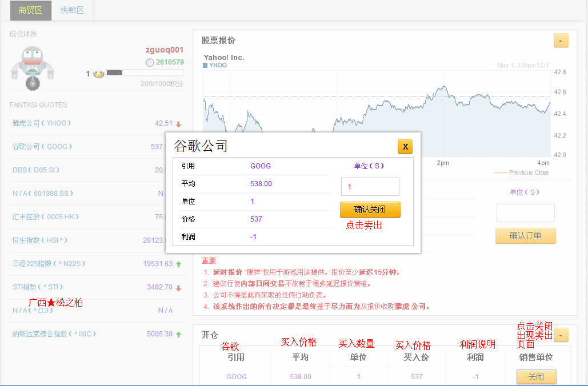The width and height of the screenshot is (588, 386).
Task: Click the 利润 value -1 in dialog
Action: coord(253,237)
